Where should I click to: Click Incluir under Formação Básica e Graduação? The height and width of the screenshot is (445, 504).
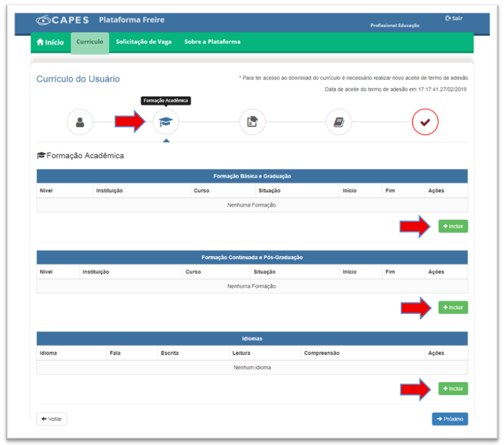click(453, 226)
